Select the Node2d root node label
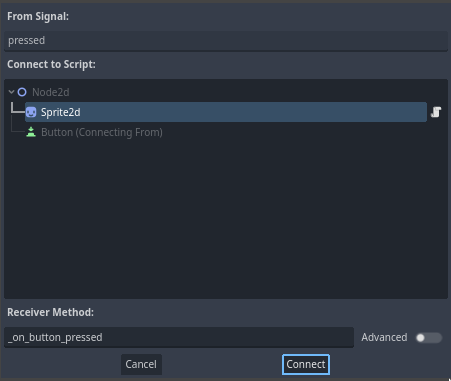The width and height of the screenshot is (451, 381). click(51, 92)
